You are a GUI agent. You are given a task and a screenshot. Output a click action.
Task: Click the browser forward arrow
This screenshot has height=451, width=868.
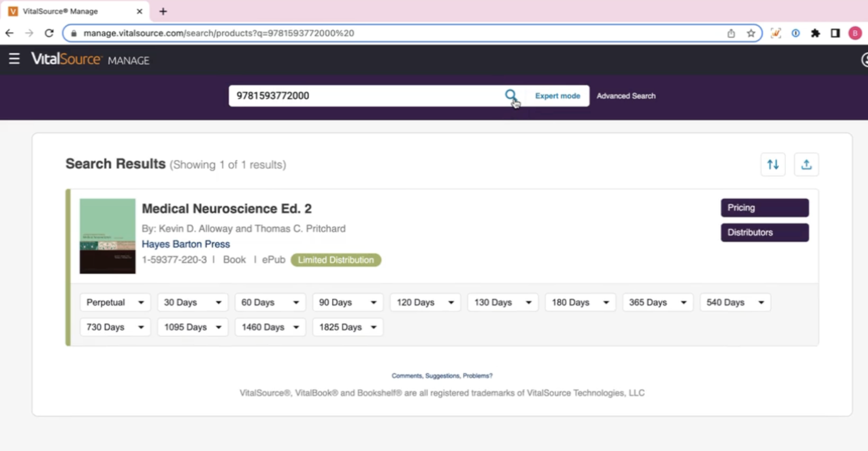pyautogui.click(x=29, y=33)
